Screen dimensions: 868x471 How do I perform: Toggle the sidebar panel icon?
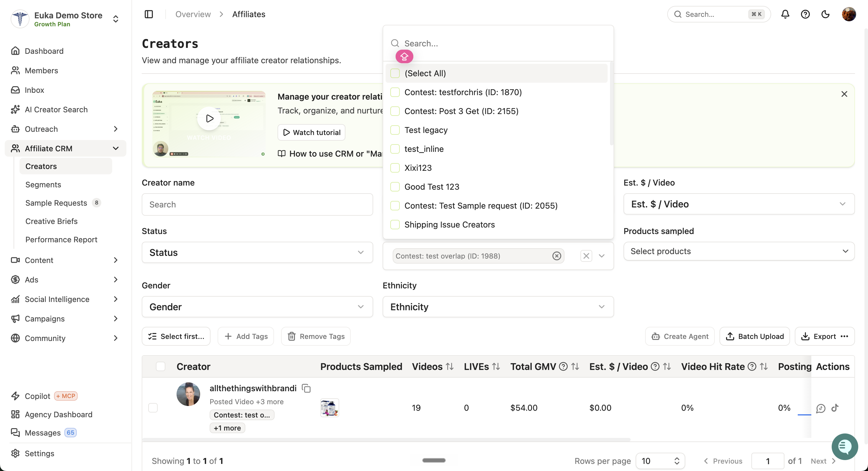[x=149, y=14]
